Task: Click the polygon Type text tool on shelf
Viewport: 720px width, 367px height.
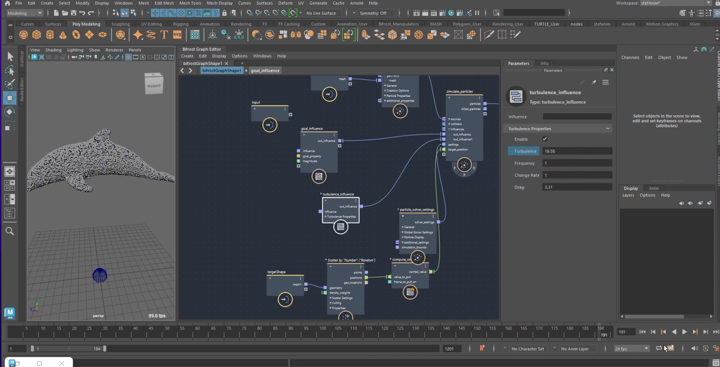Action: 163,34
